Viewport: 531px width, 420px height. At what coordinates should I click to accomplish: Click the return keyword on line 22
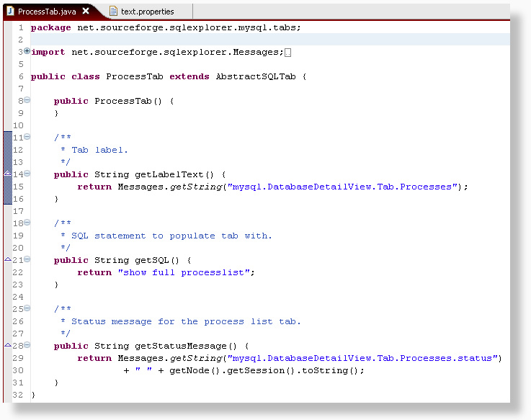click(94, 272)
